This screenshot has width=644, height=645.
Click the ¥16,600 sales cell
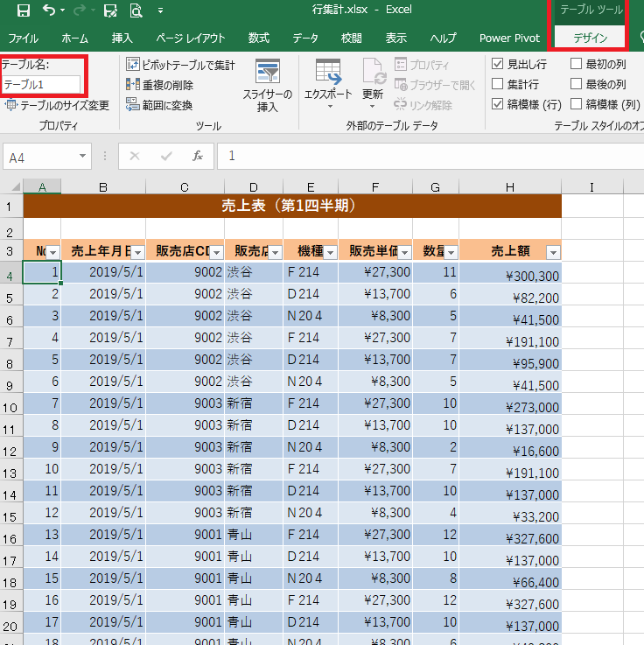pos(510,447)
